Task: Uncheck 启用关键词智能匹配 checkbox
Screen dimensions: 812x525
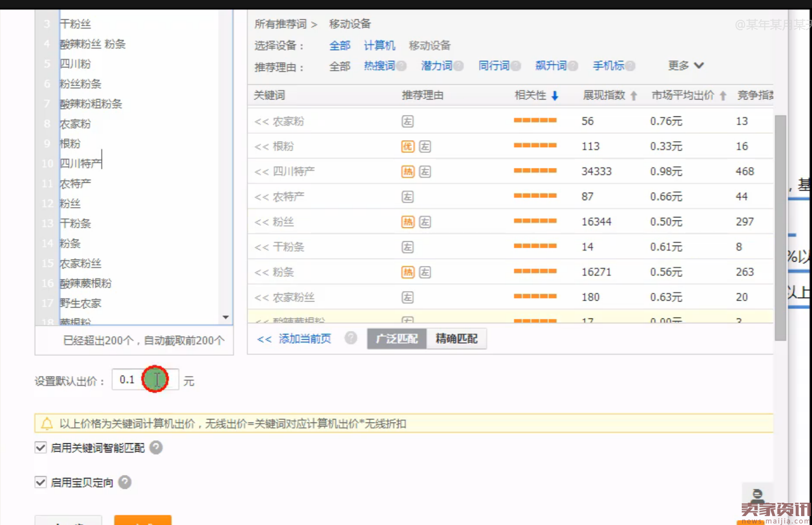Action: [x=41, y=448]
